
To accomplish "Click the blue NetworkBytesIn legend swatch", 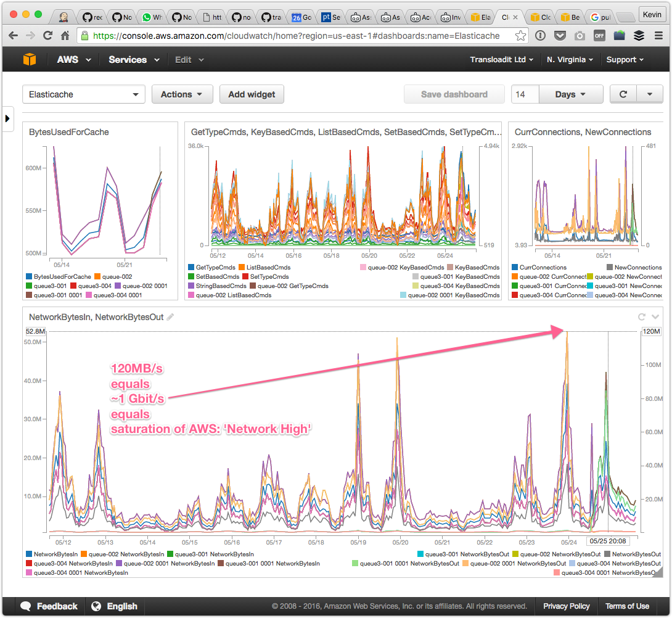I will (29, 554).
